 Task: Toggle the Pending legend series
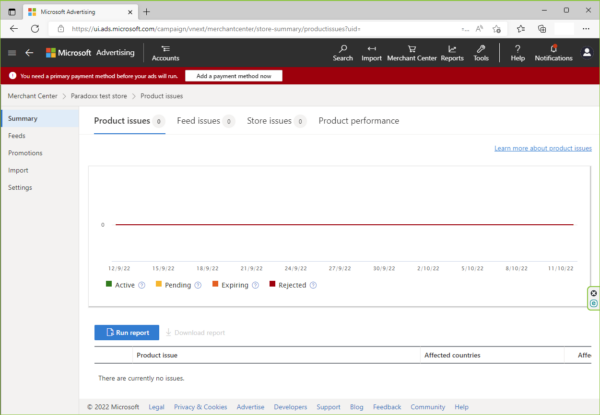pyautogui.click(x=174, y=285)
